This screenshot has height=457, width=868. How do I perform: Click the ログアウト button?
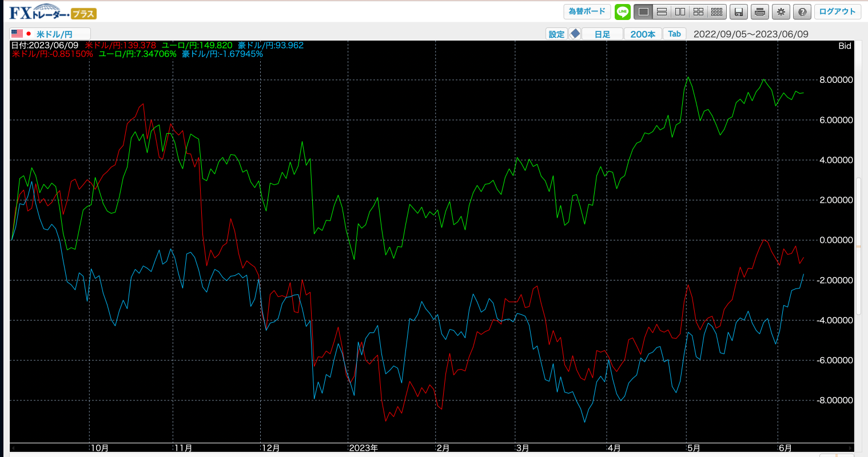pos(837,11)
